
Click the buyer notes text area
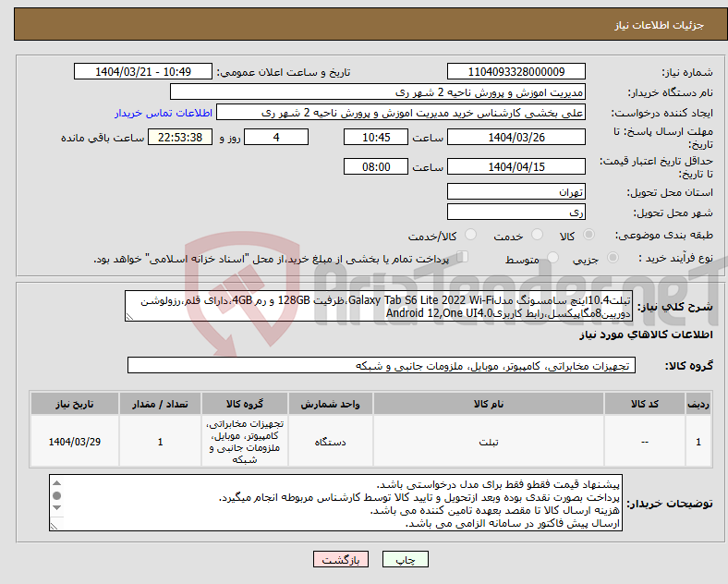(335, 503)
